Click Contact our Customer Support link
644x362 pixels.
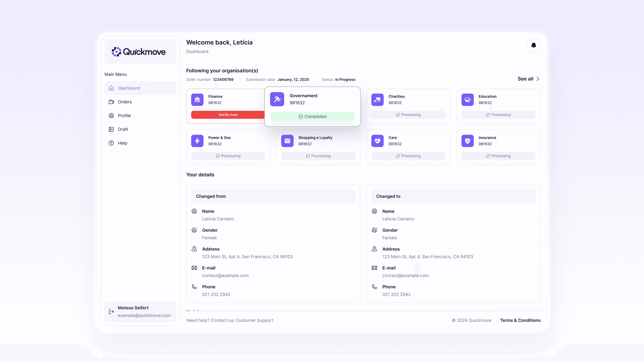pyautogui.click(x=241, y=320)
